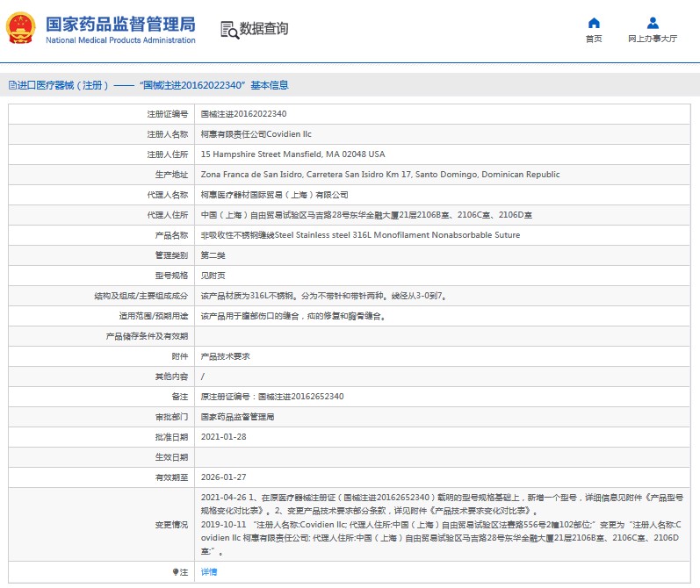Click the 注 bullet icon in the last row
The width and height of the screenshot is (700, 588).
click(176, 571)
